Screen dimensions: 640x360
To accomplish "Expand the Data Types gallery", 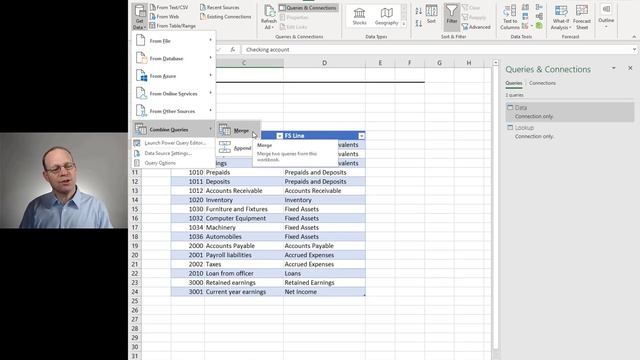I will (404, 24).
